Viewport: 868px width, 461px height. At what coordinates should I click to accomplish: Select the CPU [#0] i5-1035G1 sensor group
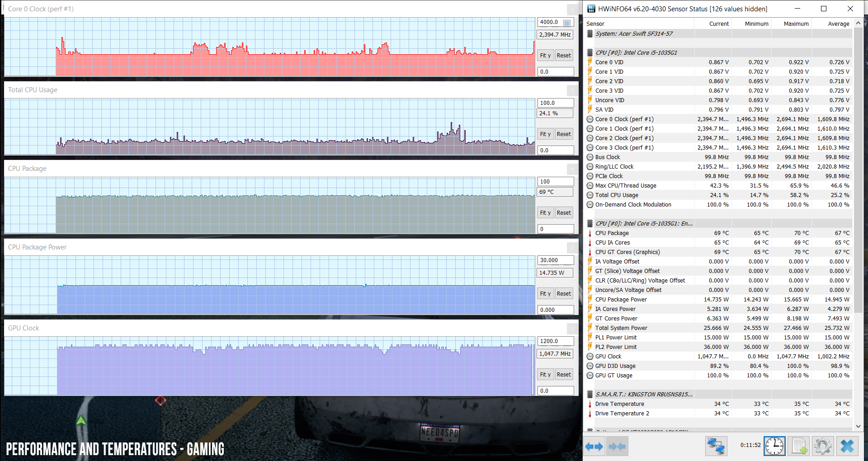coord(719,53)
